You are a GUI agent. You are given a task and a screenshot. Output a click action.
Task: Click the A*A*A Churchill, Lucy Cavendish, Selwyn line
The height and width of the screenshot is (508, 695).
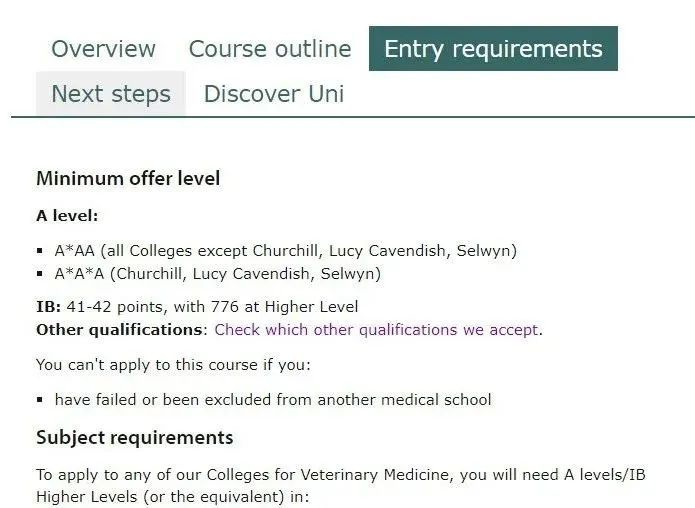tap(218, 274)
